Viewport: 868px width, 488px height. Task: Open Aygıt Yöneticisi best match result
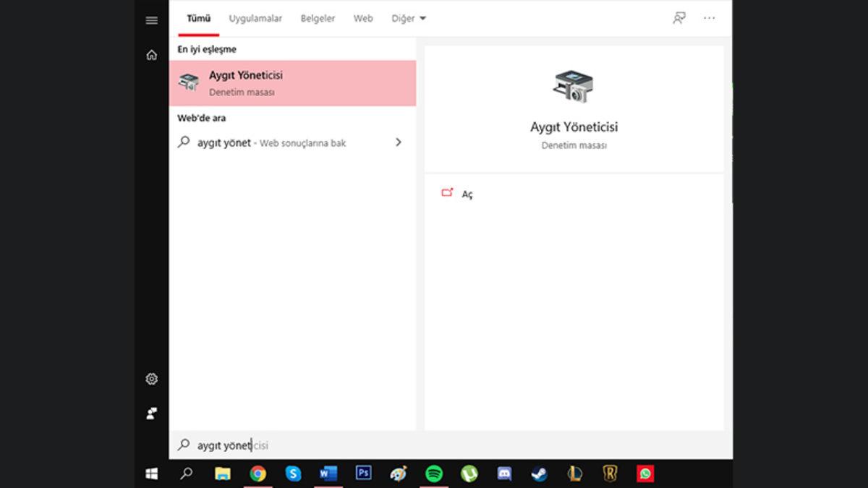point(292,83)
